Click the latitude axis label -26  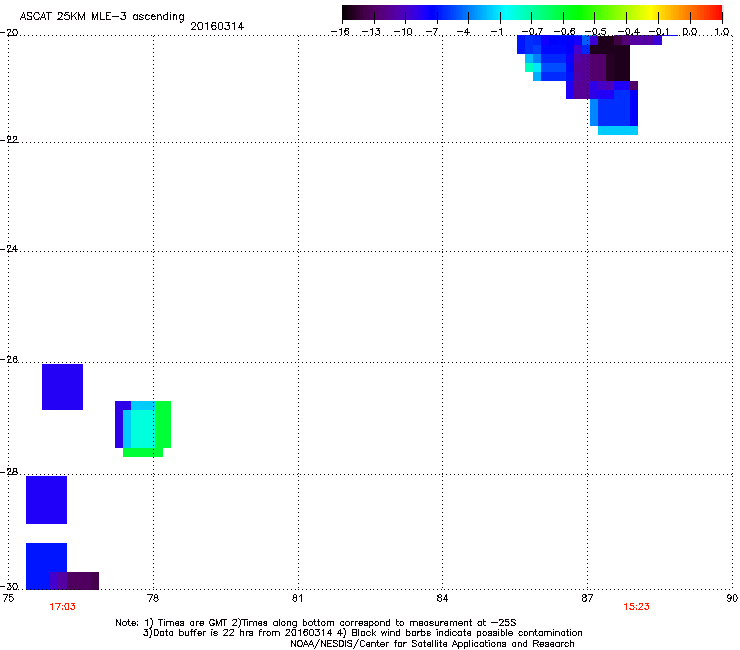(x=9, y=360)
